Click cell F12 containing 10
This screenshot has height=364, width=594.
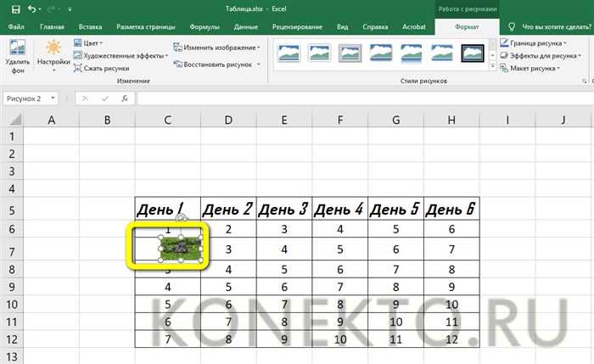[x=339, y=339]
